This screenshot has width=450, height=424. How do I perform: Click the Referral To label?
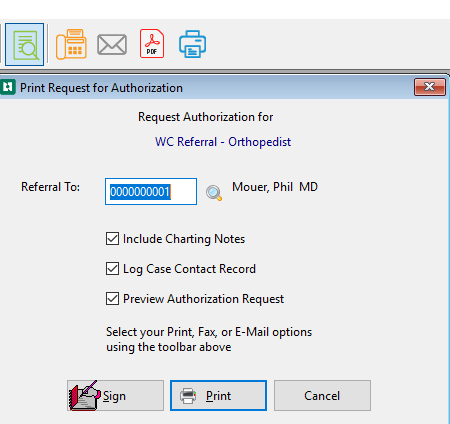click(x=51, y=187)
